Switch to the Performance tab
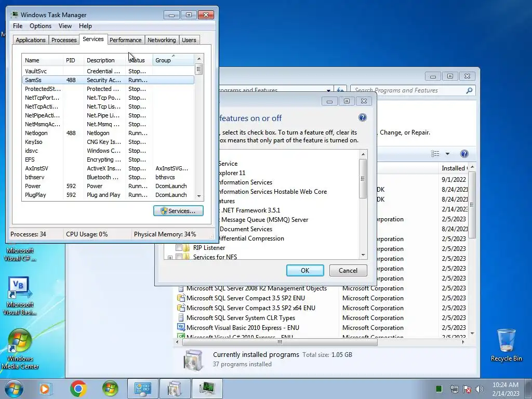 (126, 40)
